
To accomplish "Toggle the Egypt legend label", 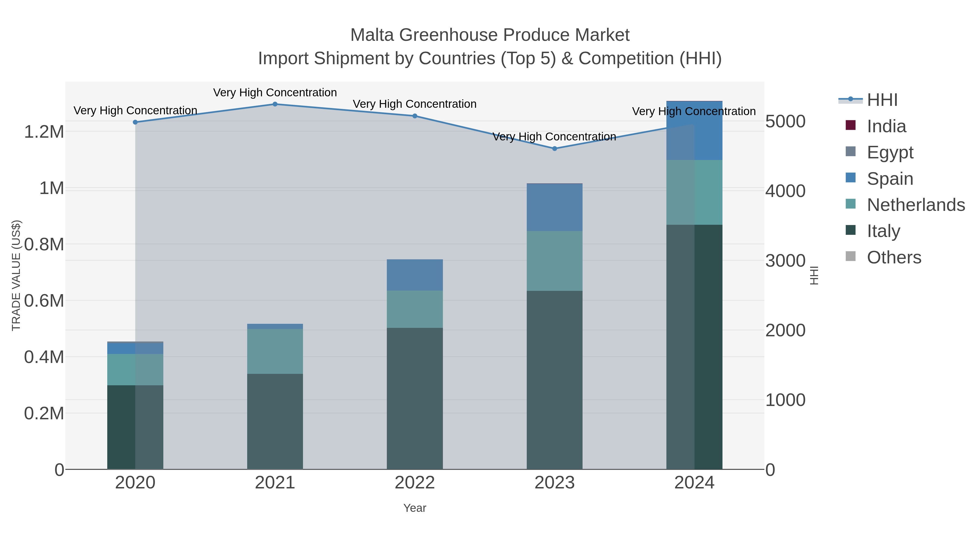I will (890, 152).
